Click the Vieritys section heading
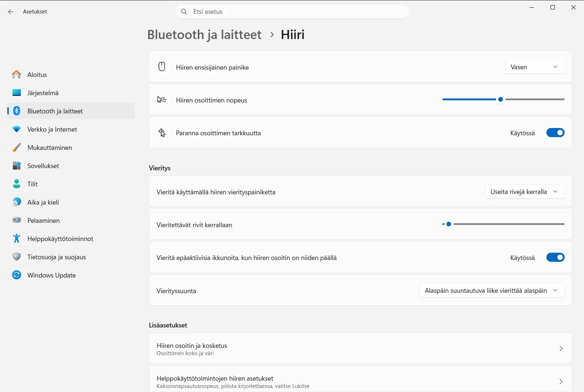584x392 pixels. (x=160, y=168)
